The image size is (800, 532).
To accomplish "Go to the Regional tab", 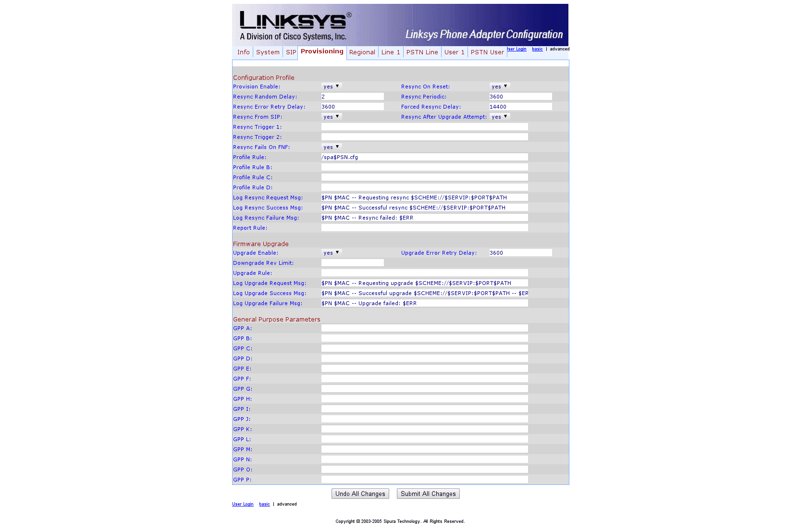I will [362, 52].
